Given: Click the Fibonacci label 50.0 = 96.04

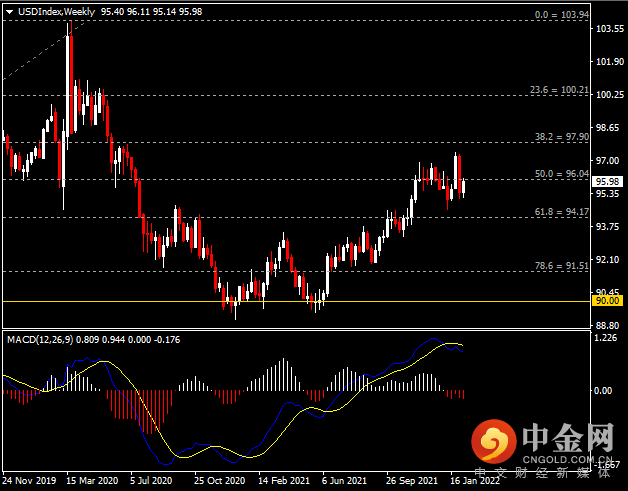Looking at the screenshot, I should pos(562,174).
